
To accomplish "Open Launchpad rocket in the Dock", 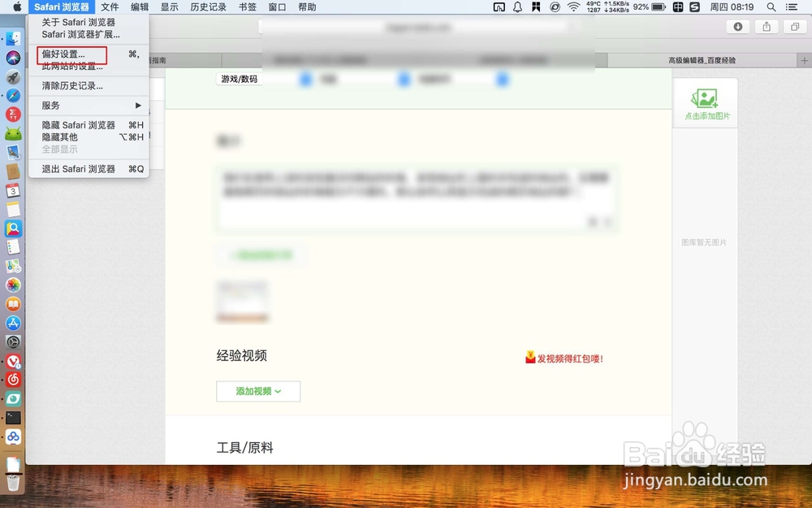I will pos(14,76).
